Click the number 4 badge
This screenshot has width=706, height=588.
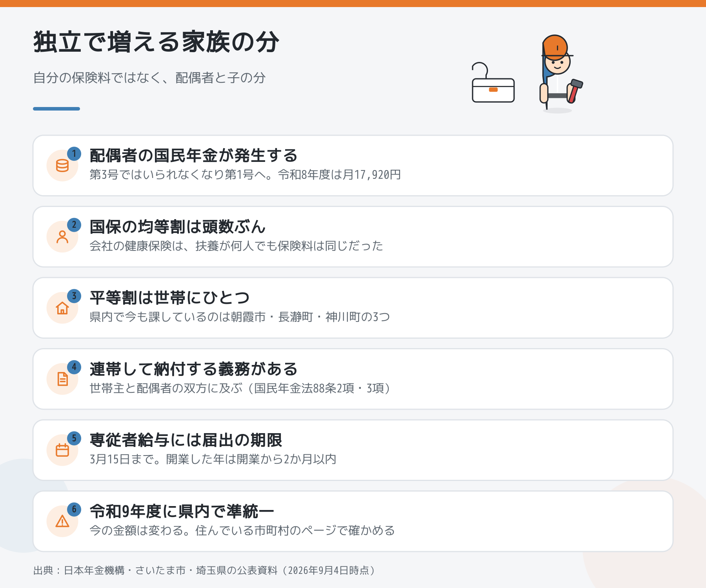(x=74, y=367)
